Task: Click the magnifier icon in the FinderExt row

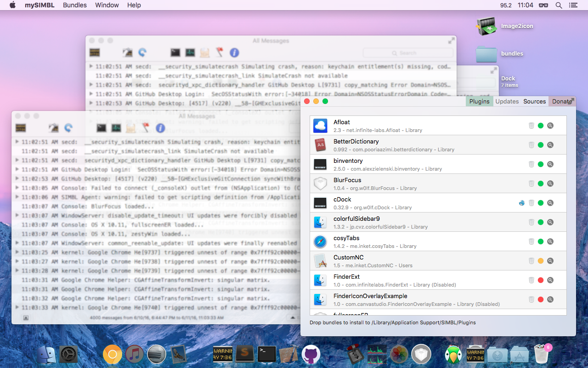Action: click(x=550, y=280)
